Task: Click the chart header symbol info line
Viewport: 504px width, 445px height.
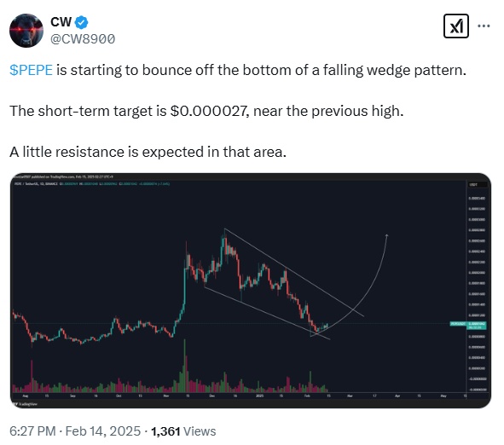Action: coord(92,184)
